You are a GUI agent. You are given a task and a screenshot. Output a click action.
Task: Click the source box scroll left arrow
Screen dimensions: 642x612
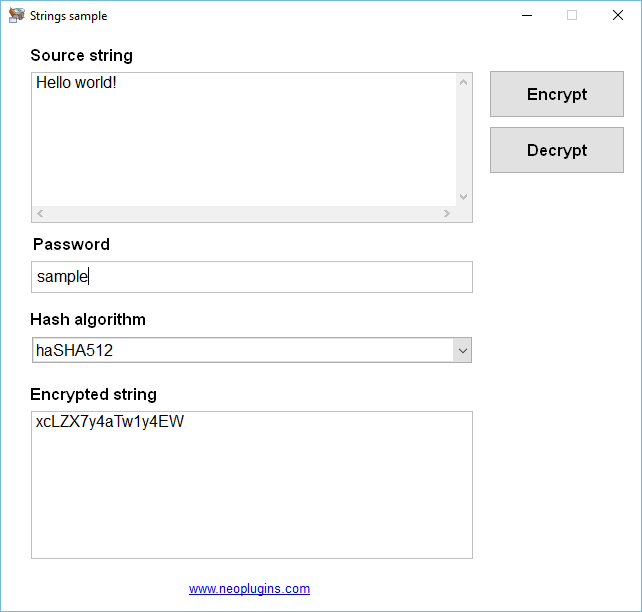pos(40,213)
